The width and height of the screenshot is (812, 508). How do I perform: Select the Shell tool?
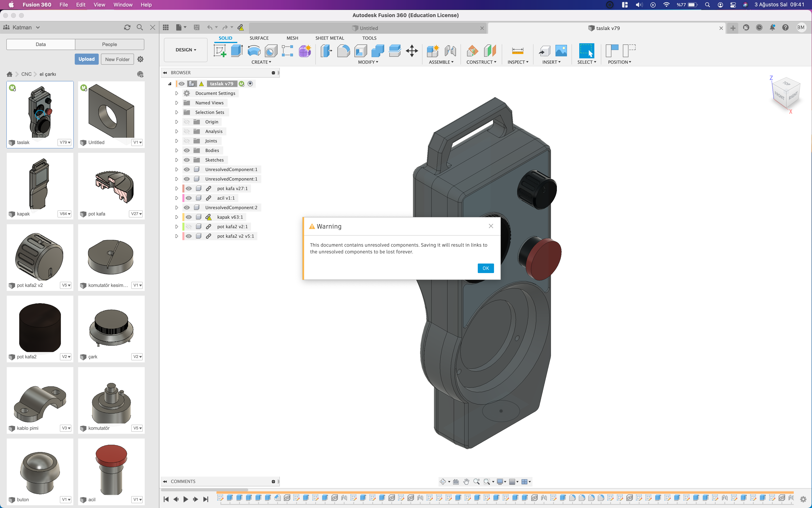click(360, 51)
